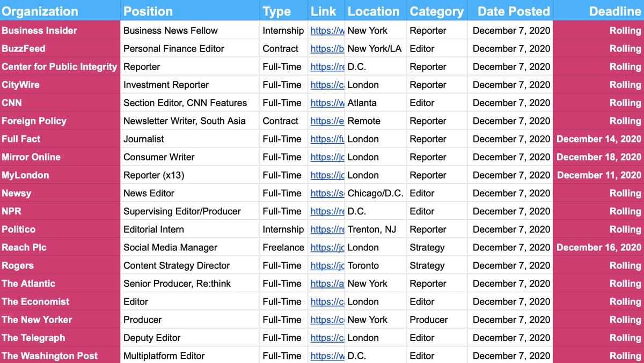644x363 pixels.
Task: Follow the link for CNN Section Editor
Action: [327, 103]
